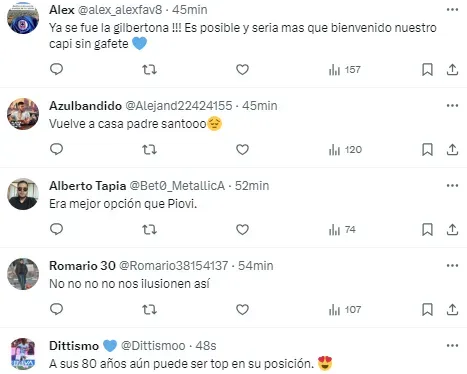Open the more options menu on Alex's tweet
Viewport: 467px width, 374px height.
(x=452, y=10)
